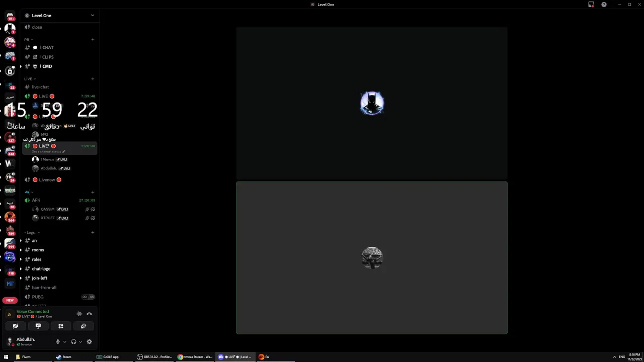Open the MT server icon

click(10, 284)
